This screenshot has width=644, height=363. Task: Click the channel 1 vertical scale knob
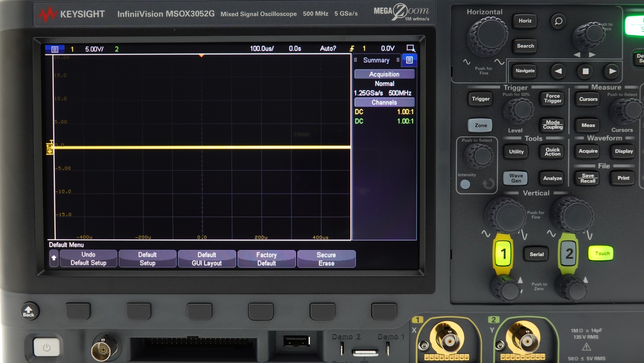click(506, 216)
